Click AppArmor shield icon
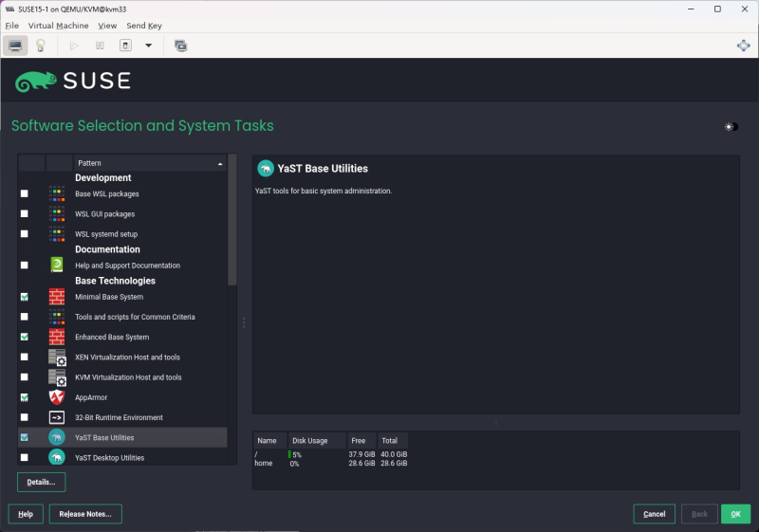The image size is (759, 532). pyautogui.click(x=57, y=397)
